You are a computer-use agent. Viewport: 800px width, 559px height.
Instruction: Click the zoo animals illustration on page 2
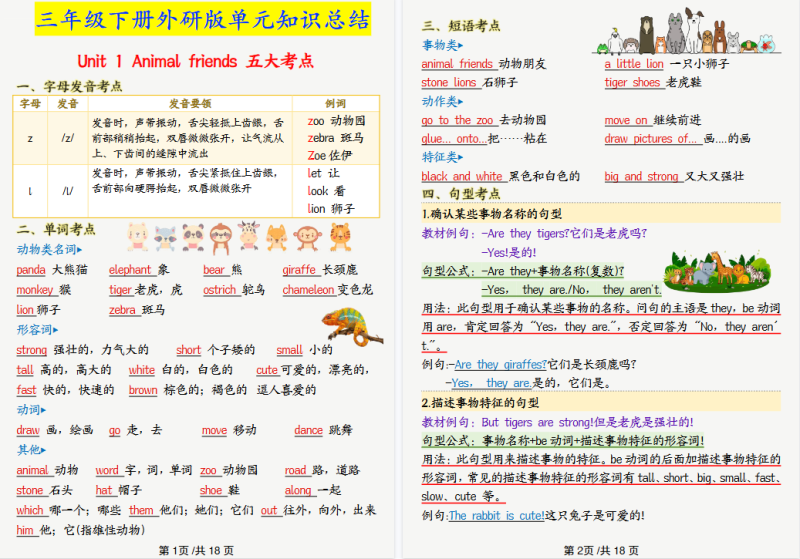tap(718, 270)
